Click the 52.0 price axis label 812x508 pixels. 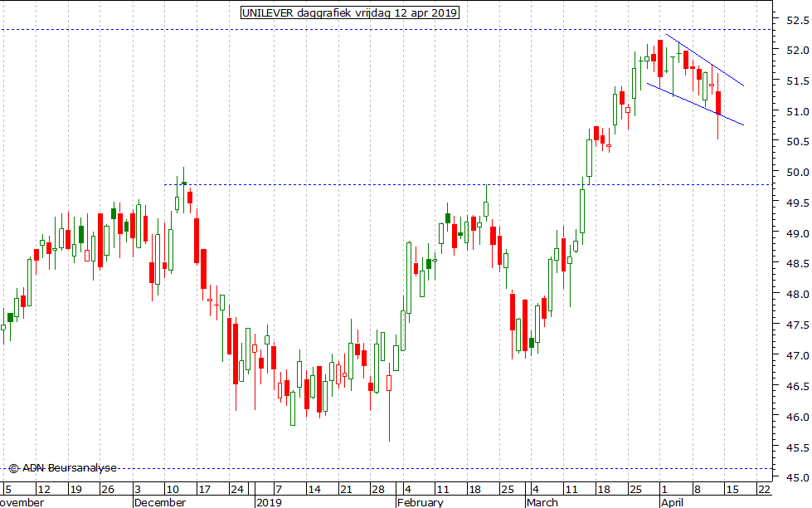[798, 51]
